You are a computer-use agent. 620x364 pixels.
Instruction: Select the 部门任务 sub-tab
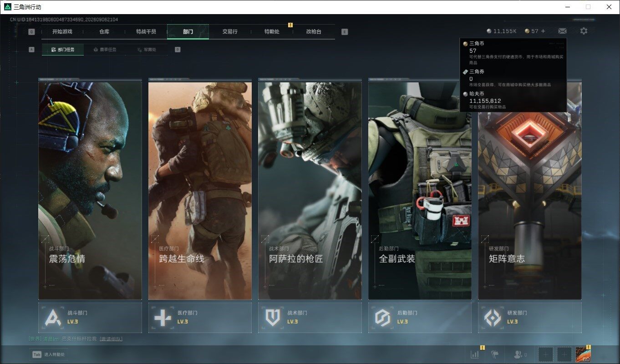(63, 50)
